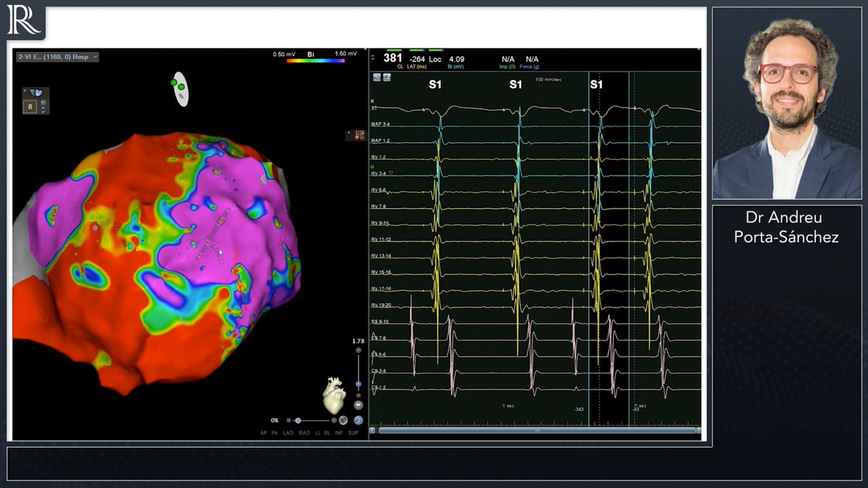Screen dimensions: 868x488
Task: Close the orange dot grid widget
Action: click(x=349, y=132)
